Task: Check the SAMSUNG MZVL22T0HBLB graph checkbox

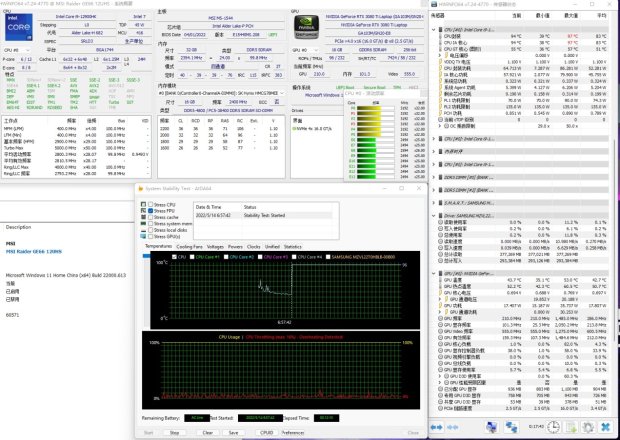Action: tap(328, 257)
